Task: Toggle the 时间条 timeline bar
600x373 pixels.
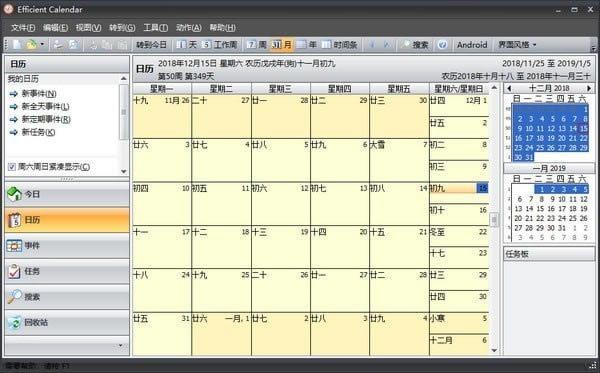Action: coord(339,45)
